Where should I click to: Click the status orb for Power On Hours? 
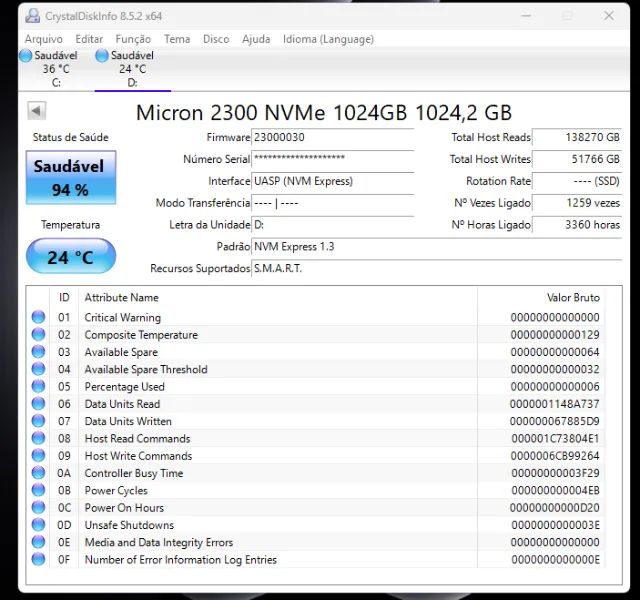point(38,507)
